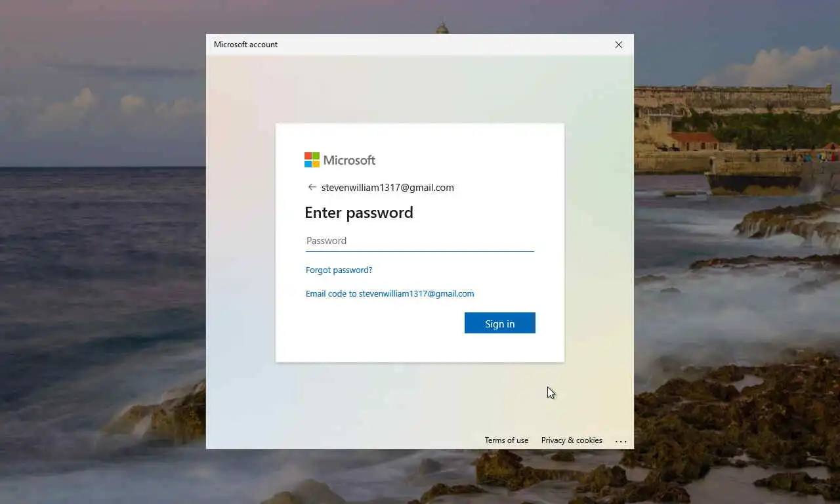Open the Privacy & cookies link
Viewport: 840px width, 504px height.
[x=572, y=440]
